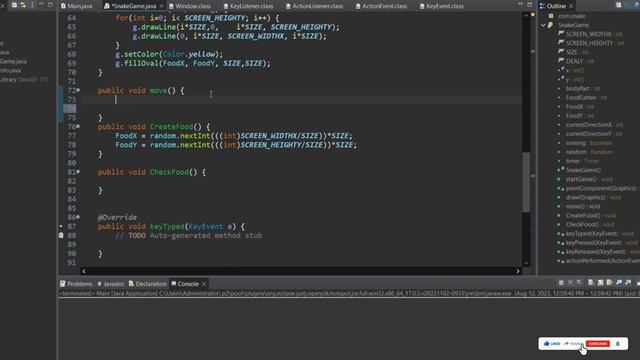
Task: Maximize the Package Explorer panel
Action: [x=50, y=5]
